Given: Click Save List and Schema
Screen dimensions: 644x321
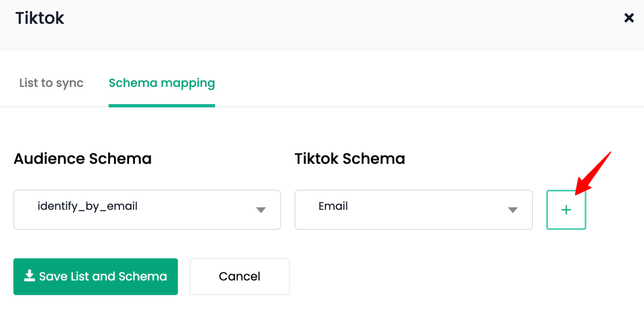Looking at the screenshot, I should pos(96,276).
